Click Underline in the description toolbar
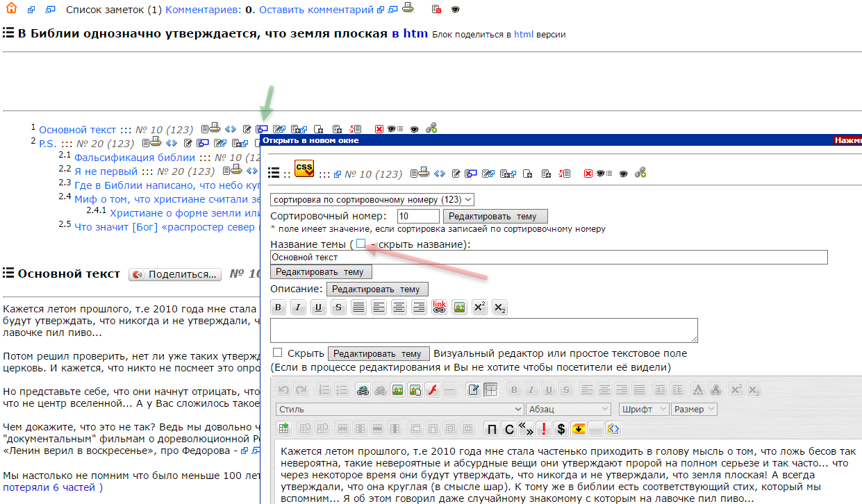 (x=318, y=308)
